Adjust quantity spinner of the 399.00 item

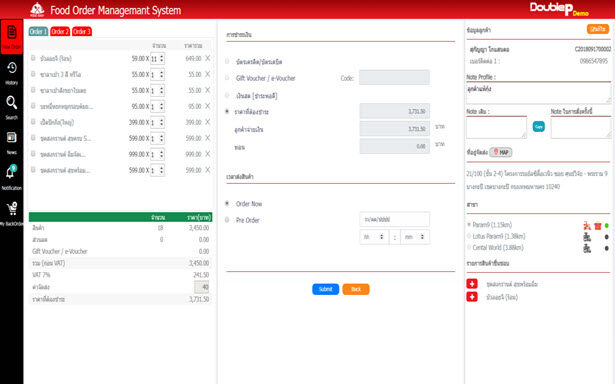tap(157, 122)
